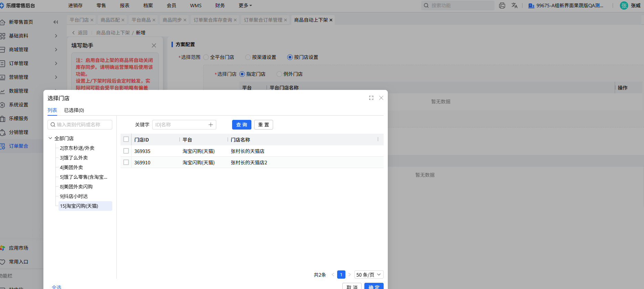Click the user avatar icon for 张威
Image resolution: width=644 pixels, height=289 pixels.
(624, 6)
